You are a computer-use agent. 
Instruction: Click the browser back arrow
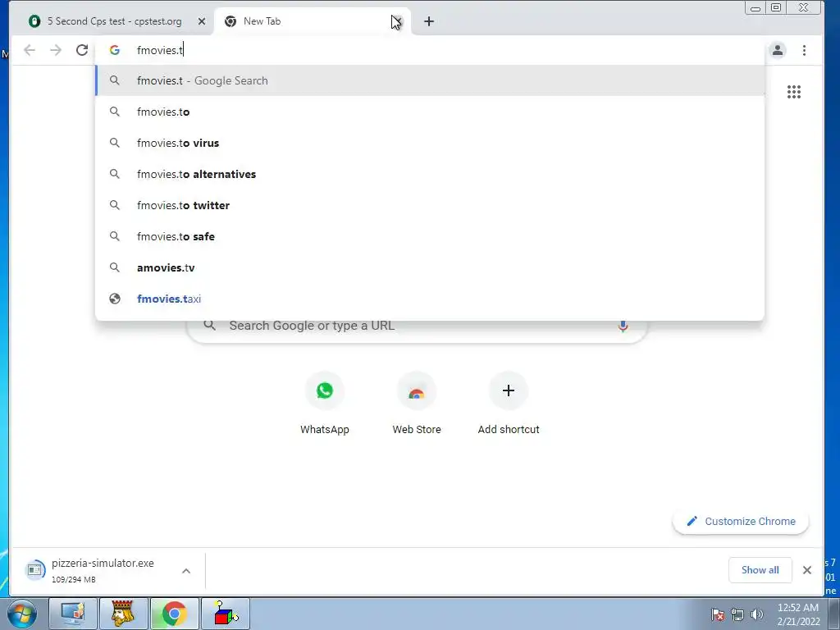click(x=30, y=50)
